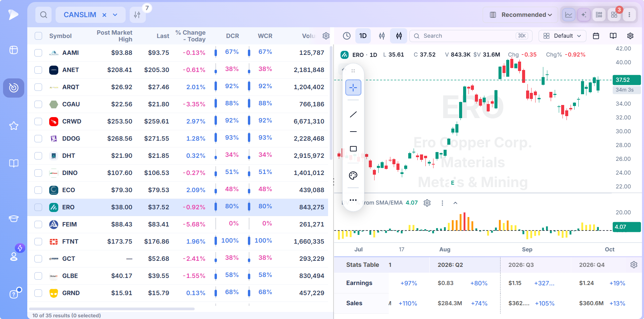644x319 pixels.
Task: Open top bar vertical dots menu
Action: tap(629, 15)
